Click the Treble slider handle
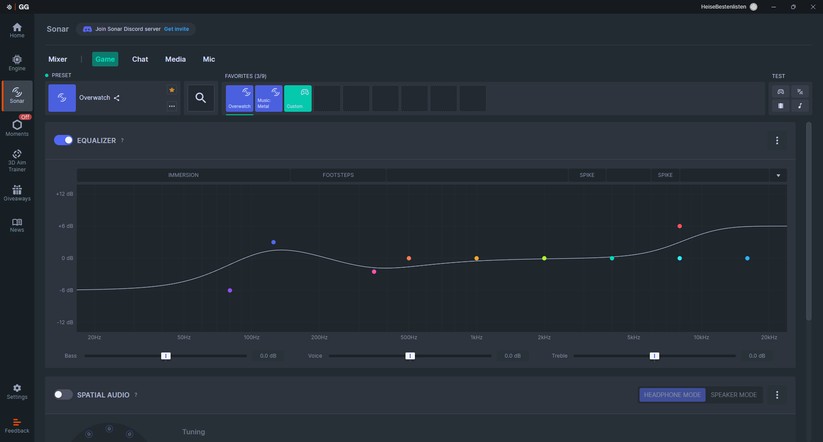 (654, 356)
